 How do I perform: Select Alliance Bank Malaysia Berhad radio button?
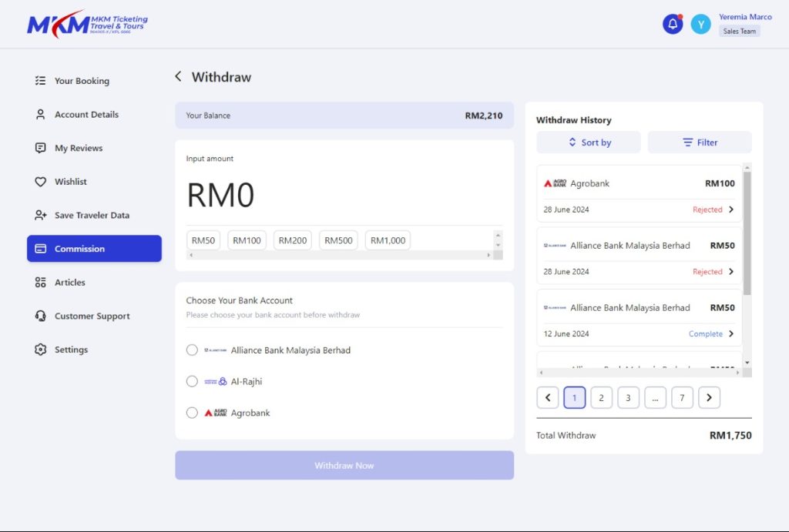coord(193,350)
